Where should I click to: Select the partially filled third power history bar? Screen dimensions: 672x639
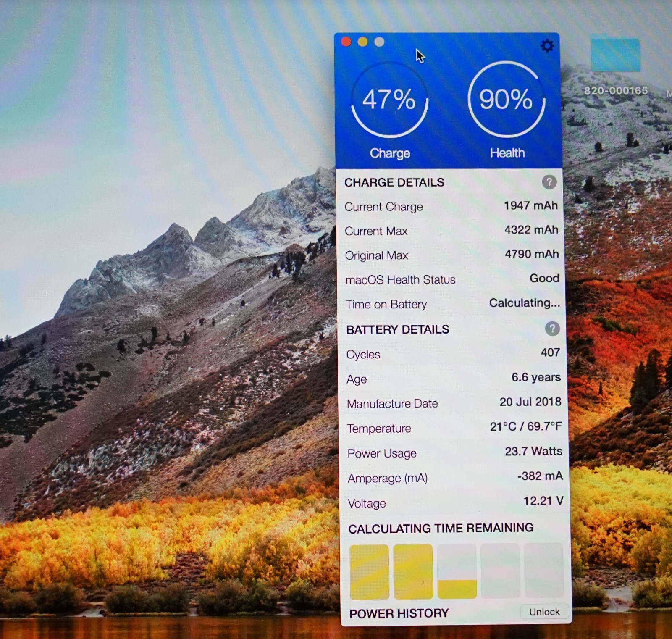click(x=457, y=571)
